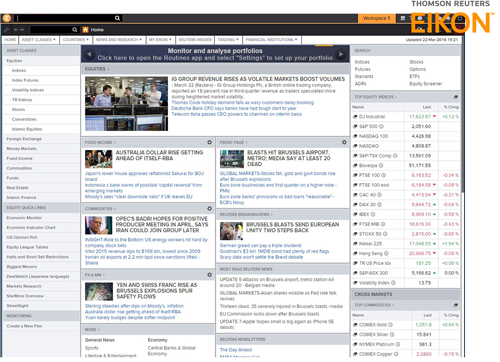Open the Biggest Movers quick link

tap(22, 267)
